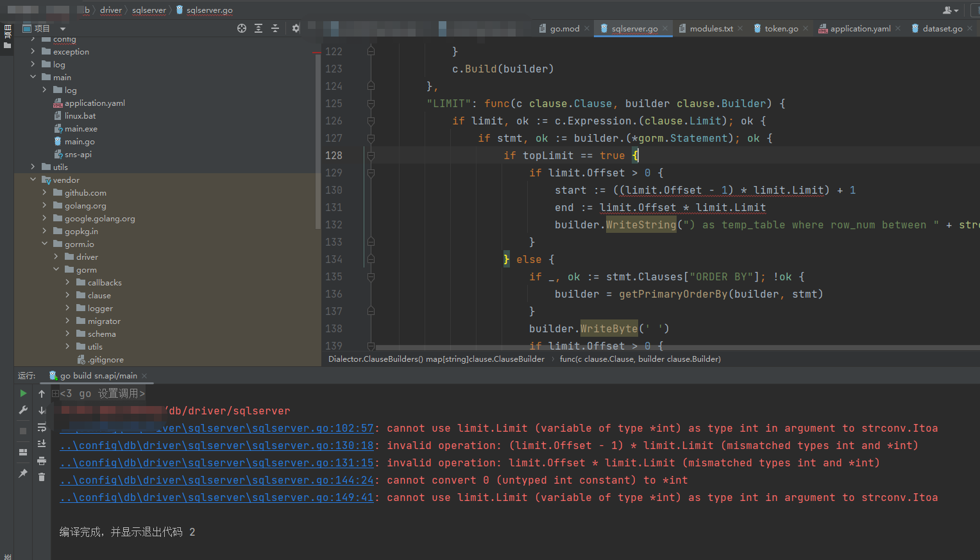Image resolution: width=980 pixels, height=560 pixels.
Task: Switch to the token.go editor tab
Action: coord(781,29)
